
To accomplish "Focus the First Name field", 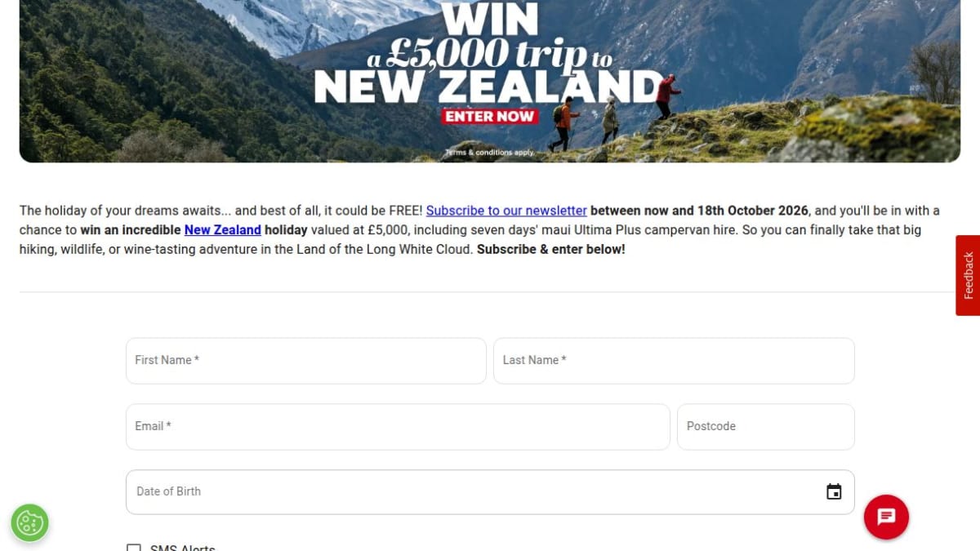I will coord(306,361).
